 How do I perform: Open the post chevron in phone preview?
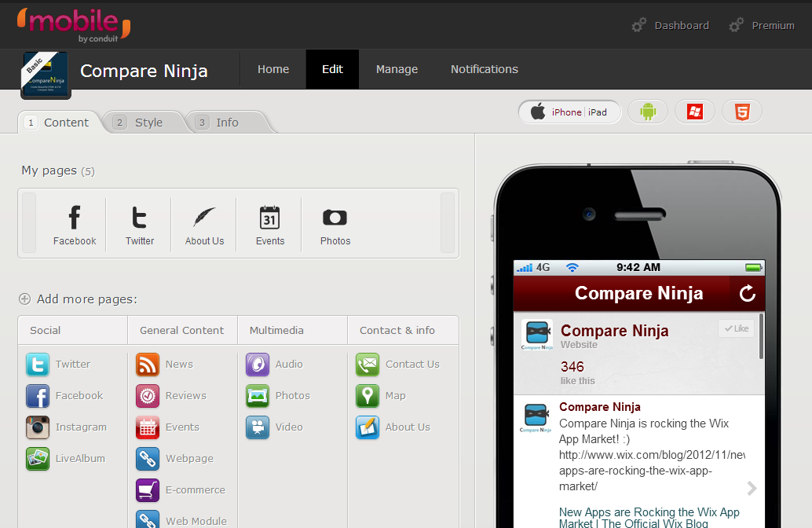752,488
